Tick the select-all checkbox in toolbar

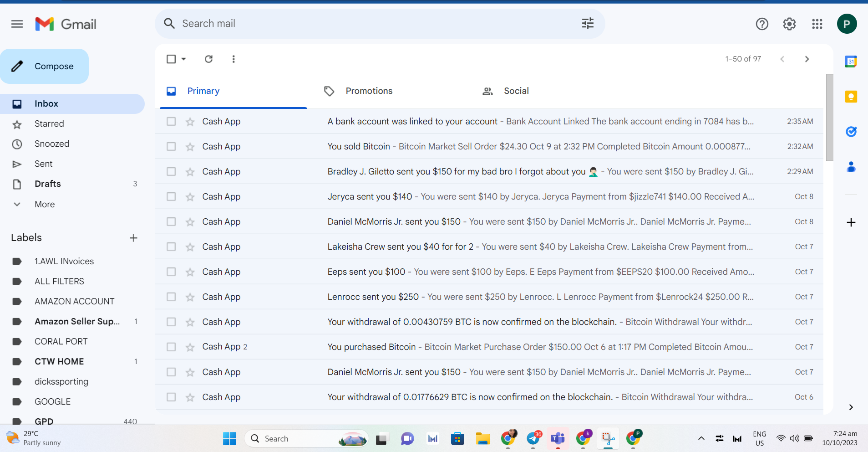[171, 59]
